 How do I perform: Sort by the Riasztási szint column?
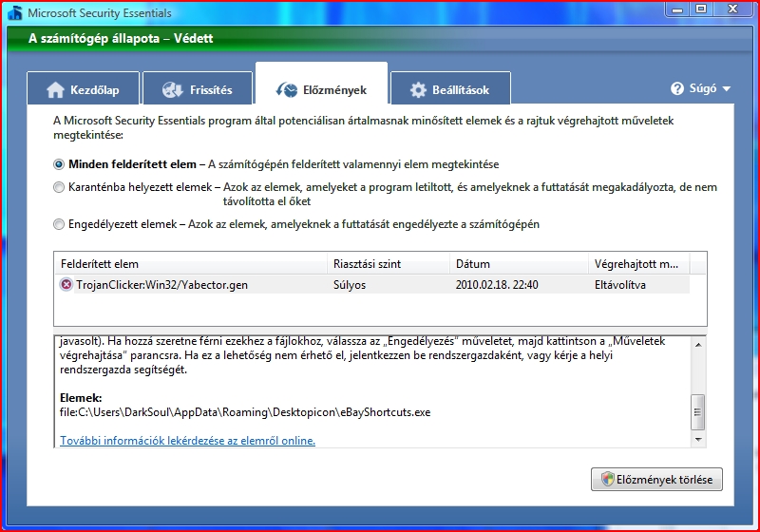tap(389, 264)
